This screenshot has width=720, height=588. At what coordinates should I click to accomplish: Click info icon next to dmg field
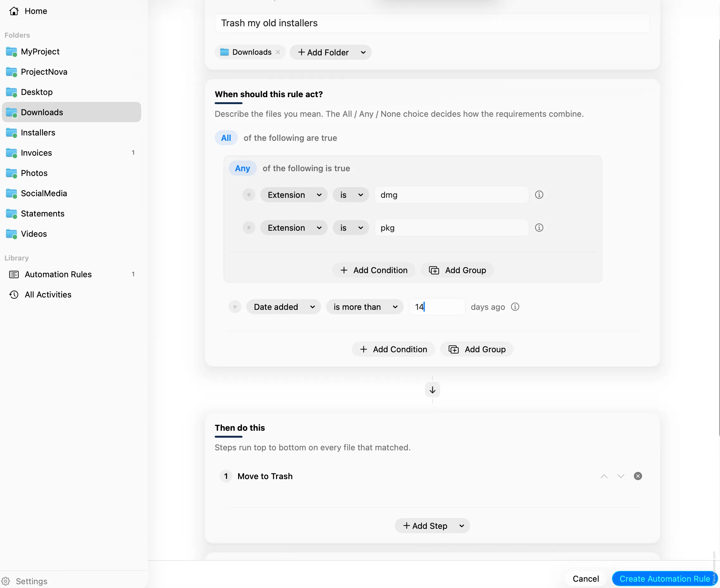pyautogui.click(x=539, y=195)
